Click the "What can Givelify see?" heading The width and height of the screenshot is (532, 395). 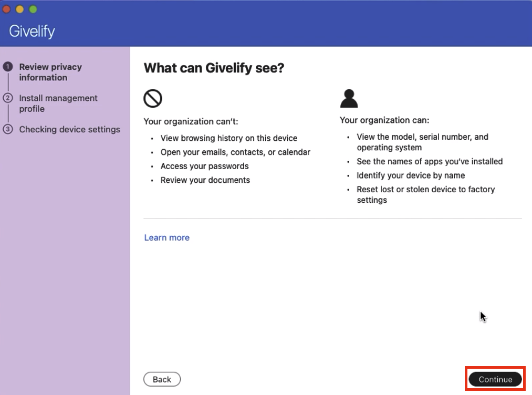pos(214,68)
